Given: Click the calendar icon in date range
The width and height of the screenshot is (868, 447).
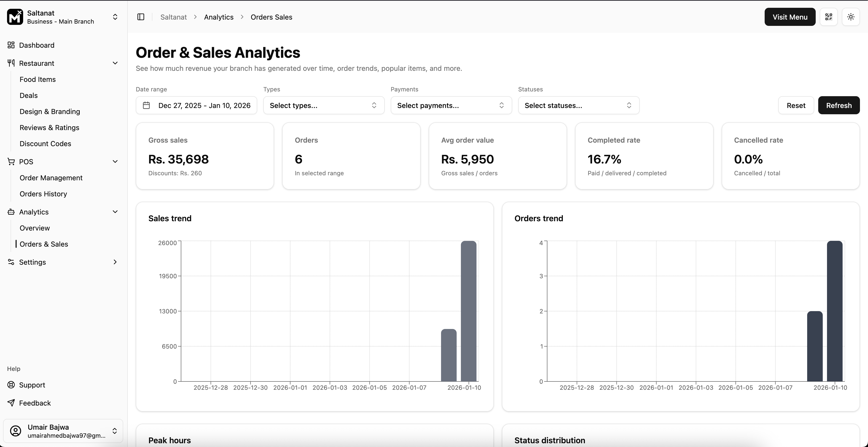Looking at the screenshot, I should [x=146, y=105].
